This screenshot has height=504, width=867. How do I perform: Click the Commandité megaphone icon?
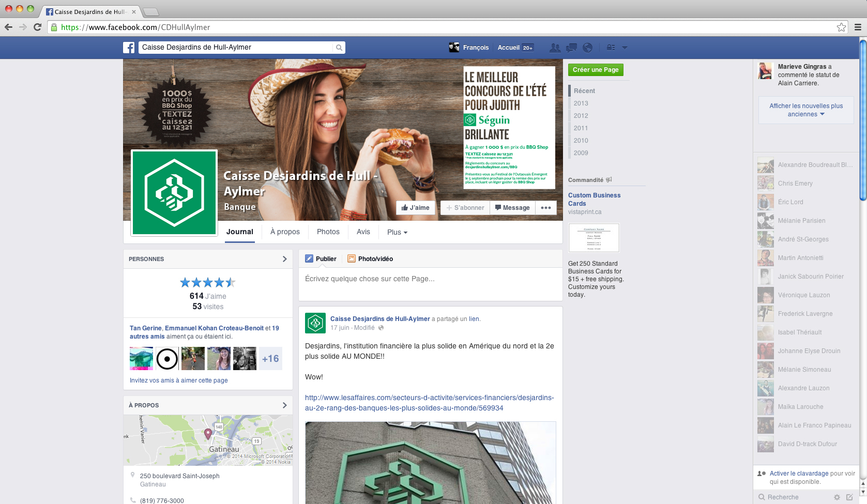pos(609,180)
